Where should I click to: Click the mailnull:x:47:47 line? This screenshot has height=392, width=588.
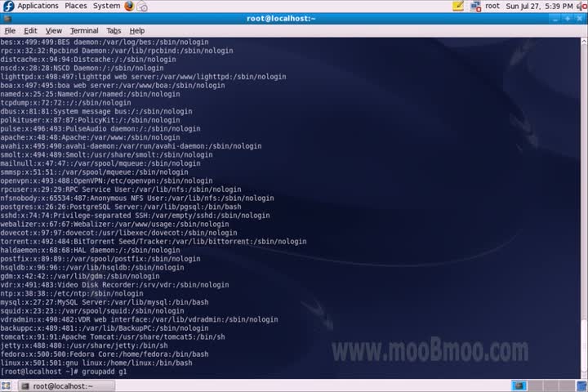pyautogui.click(x=100, y=163)
